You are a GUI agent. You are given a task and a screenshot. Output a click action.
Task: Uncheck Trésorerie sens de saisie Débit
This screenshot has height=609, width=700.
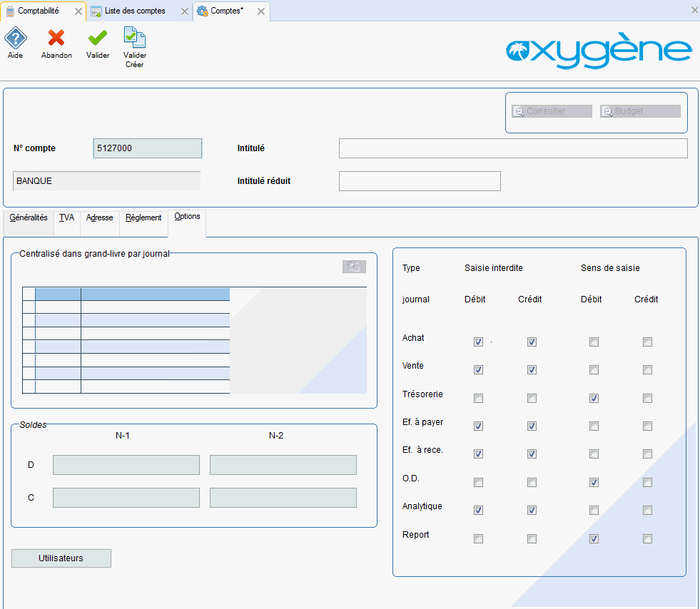coord(594,399)
